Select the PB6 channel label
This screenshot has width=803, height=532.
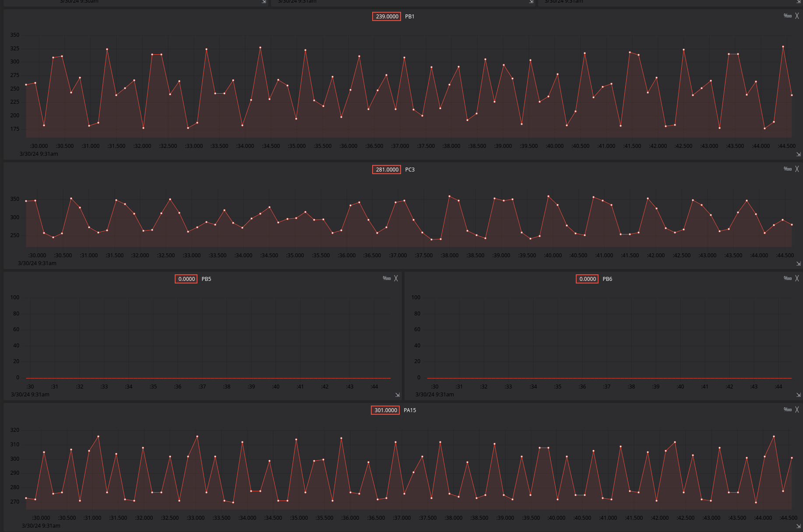[x=607, y=279]
